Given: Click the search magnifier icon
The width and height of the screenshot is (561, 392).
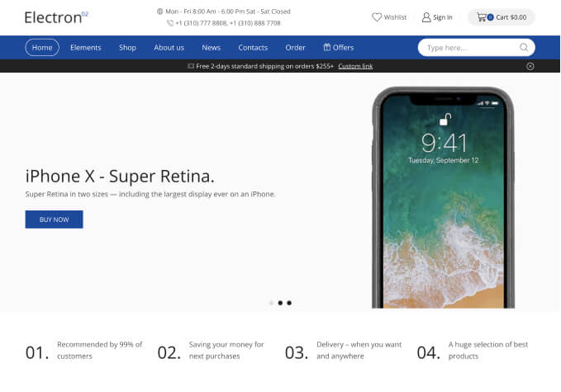Looking at the screenshot, I should coord(524,47).
